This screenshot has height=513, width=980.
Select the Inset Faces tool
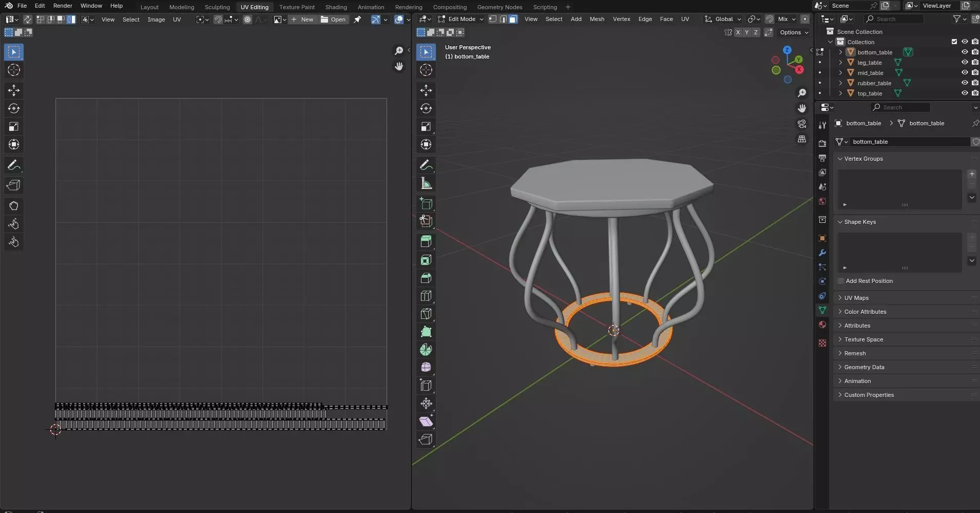click(x=426, y=260)
